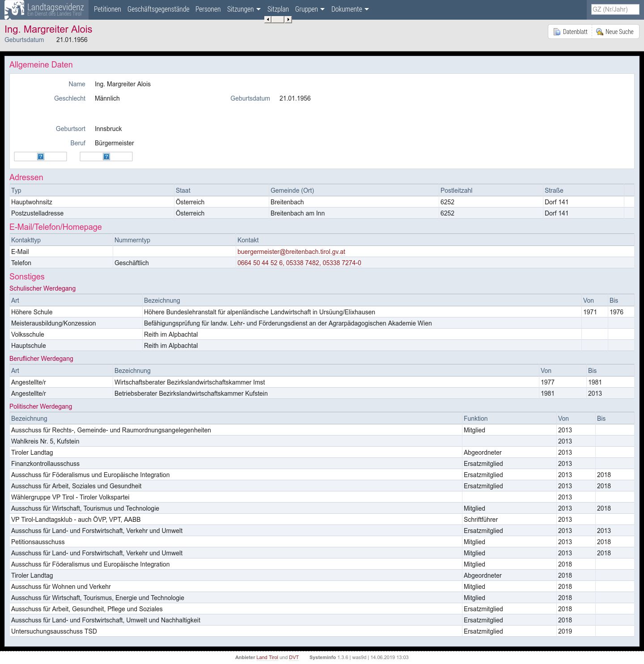Click the Systeminfo text in the footer
Screen dimensions: 644x664
click(322, 657)
